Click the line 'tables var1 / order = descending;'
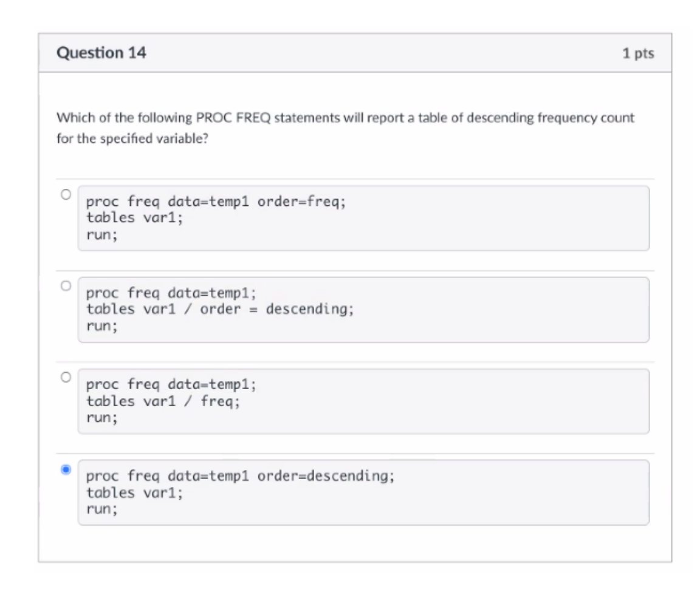The image size is (700, 595). pos(219,309)
